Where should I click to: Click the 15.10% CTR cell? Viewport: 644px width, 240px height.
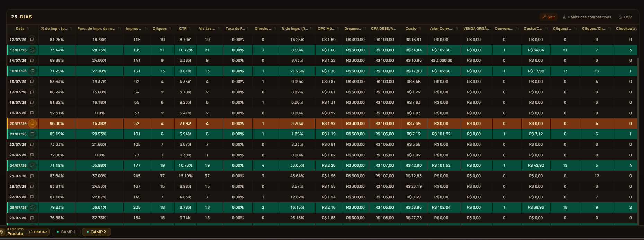pyautogui.click(x=186, y=176)
